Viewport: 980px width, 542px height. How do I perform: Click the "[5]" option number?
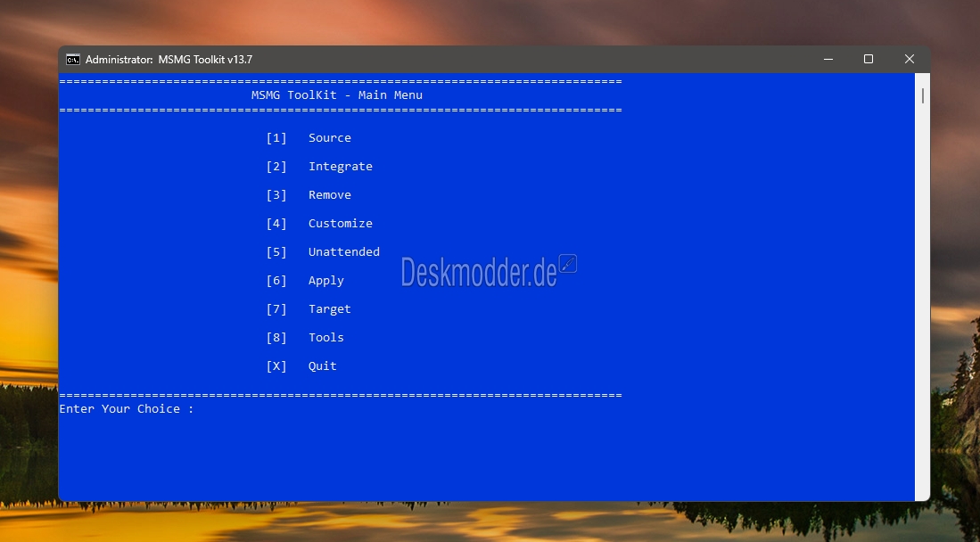276,252
